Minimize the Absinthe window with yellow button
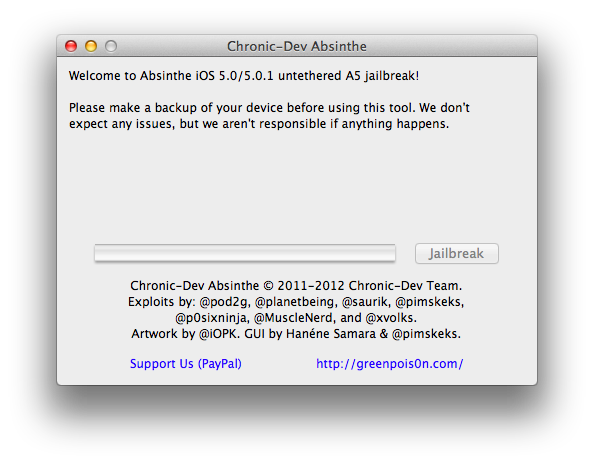This screenshot has height=464, width=594. [x=91, y=46]
